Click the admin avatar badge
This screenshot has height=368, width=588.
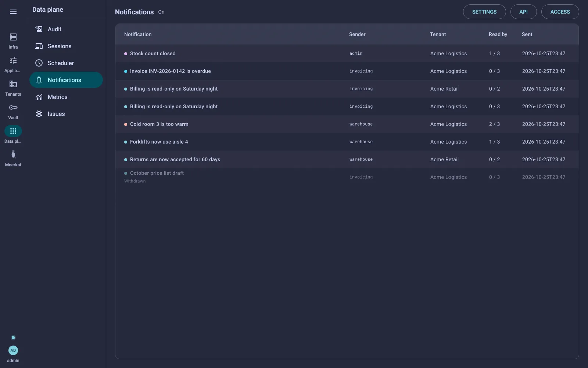(13, 350)
